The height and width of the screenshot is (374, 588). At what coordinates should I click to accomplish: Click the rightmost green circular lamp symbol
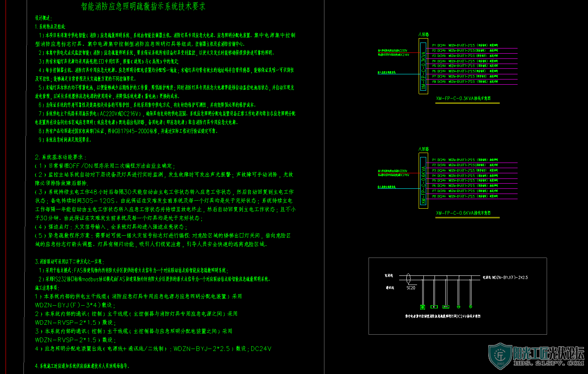click(470, 306)
